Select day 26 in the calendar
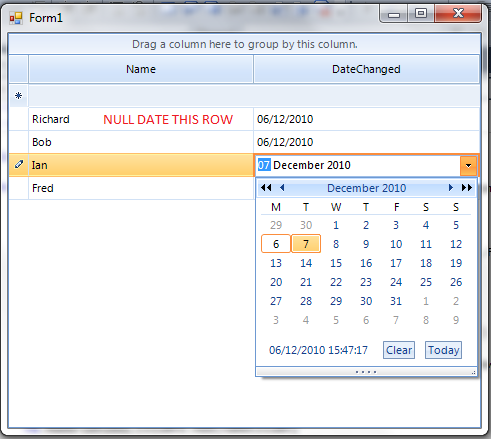491x439 pixels. click(456, 282)
